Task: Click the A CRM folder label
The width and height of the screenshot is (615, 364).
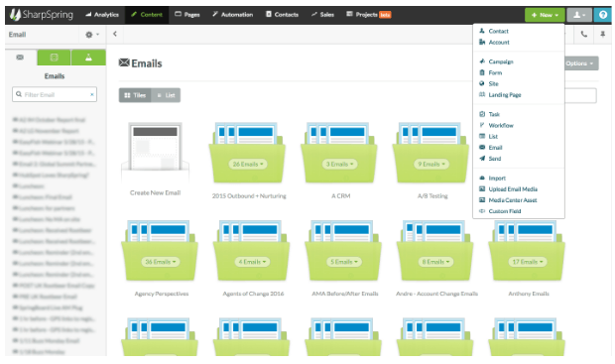Action: coord(341,195)
